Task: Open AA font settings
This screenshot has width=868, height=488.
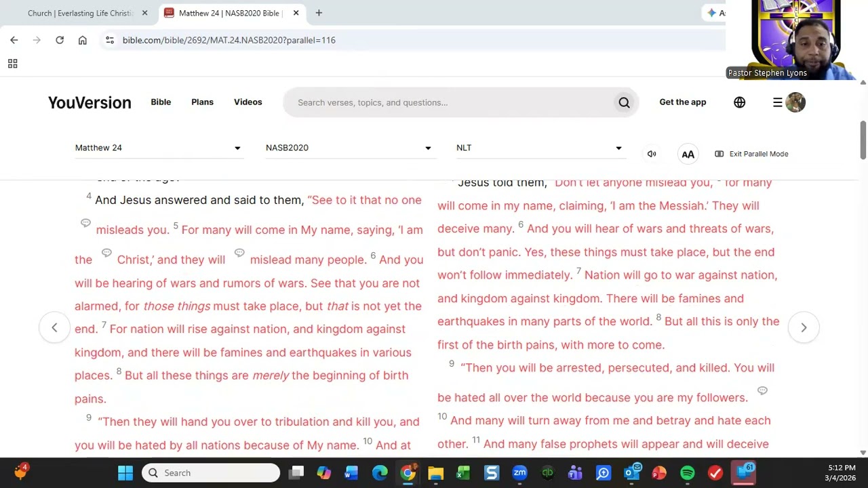Action: point(688,154)
